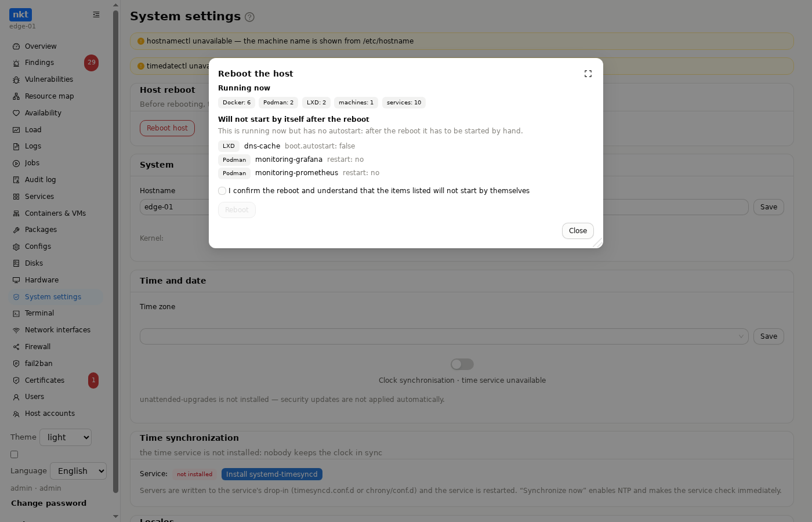Click the Hostname input field

[x=444, y=207]
